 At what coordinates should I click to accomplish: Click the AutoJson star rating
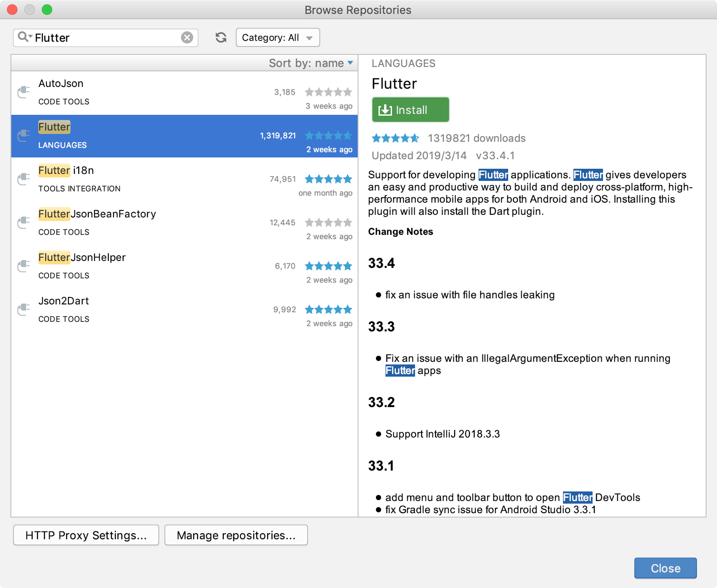tap(328, 92)
